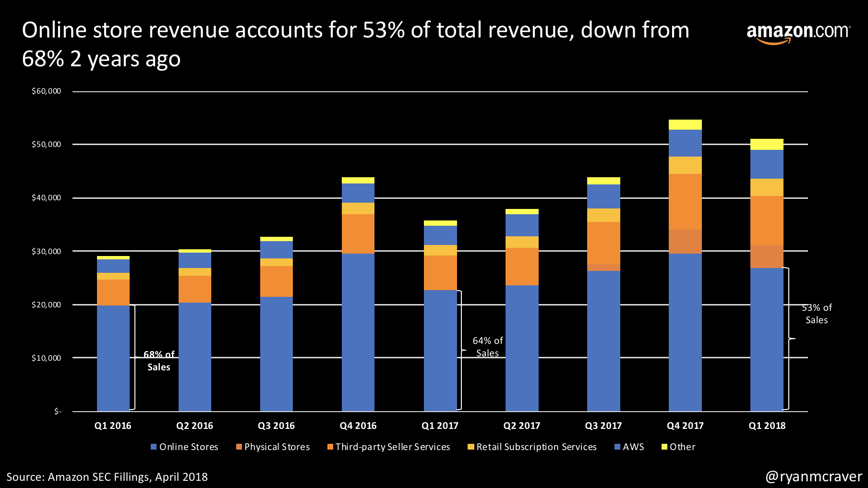This screenshot has height=488, width=868.
Task: Click the $50,000 y-axis label
Action: pos(46,145)
